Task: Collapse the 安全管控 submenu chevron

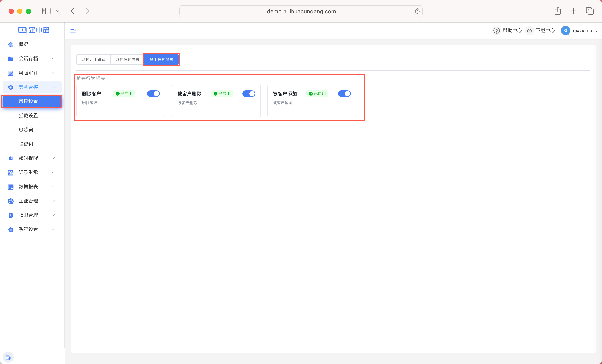Action: (53, 87)
